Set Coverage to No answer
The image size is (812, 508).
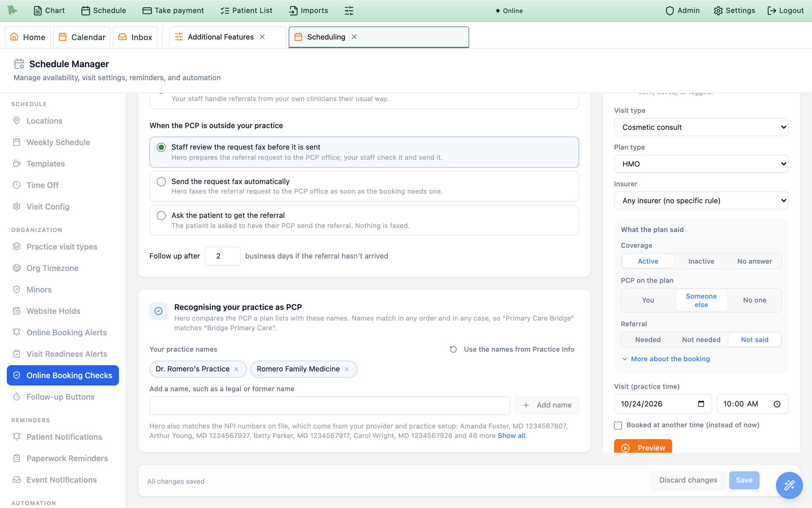(754, 261)
